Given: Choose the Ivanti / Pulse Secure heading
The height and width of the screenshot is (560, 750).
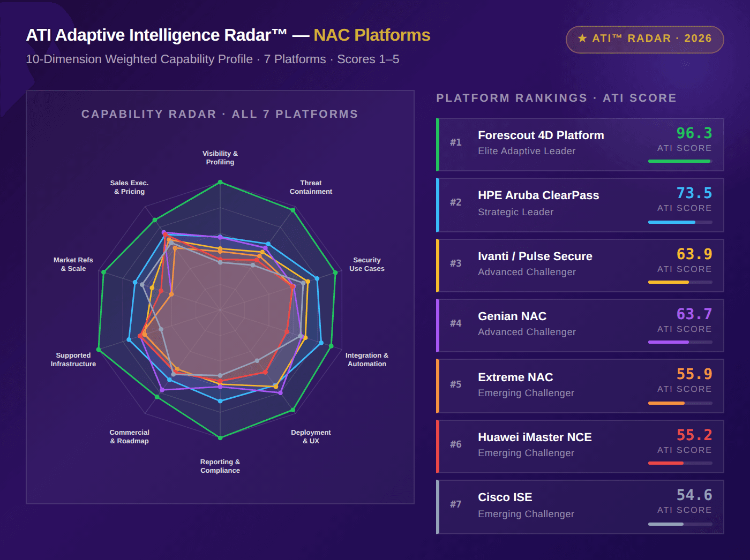Looking at the screenshot, I should [535, 256].
